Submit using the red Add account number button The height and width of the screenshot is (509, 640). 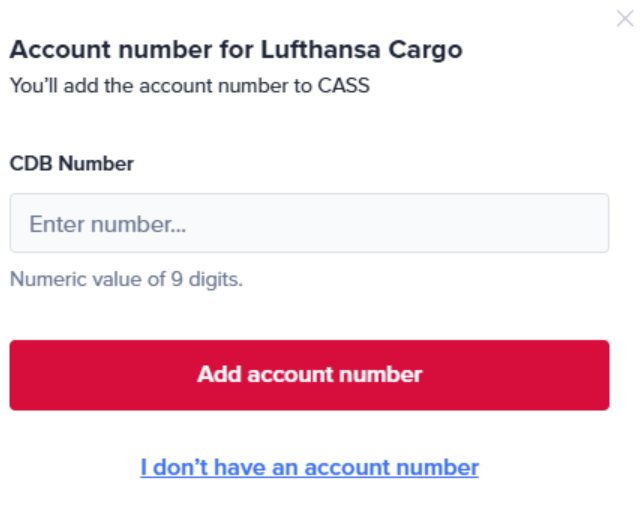click(x=309, y=375)
